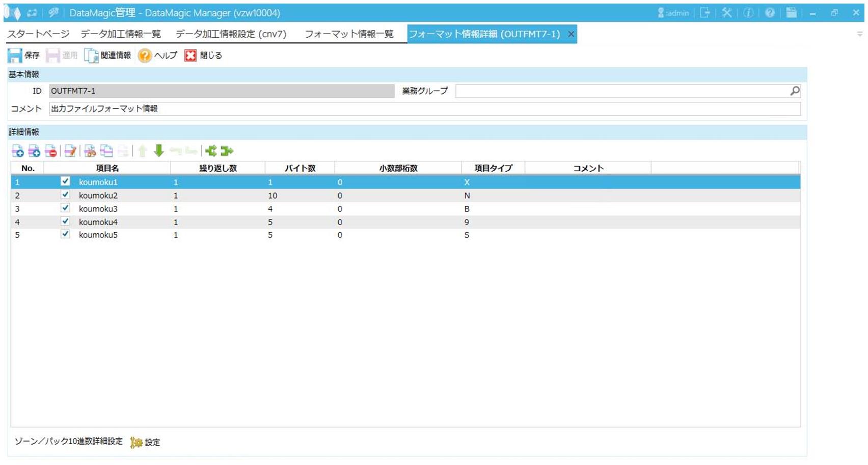This screenshot has height=465, width=868.
Task: Switch to the データ加工情報一覧 tab
Action: pyautogui.click(x=121, y=34)
